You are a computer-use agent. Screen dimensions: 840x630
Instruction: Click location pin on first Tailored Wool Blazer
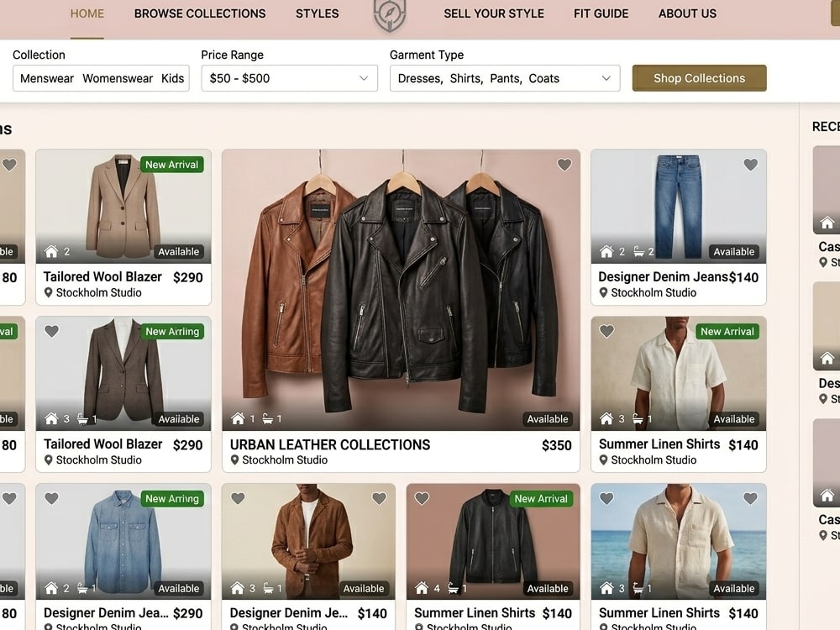pos(48,293)
